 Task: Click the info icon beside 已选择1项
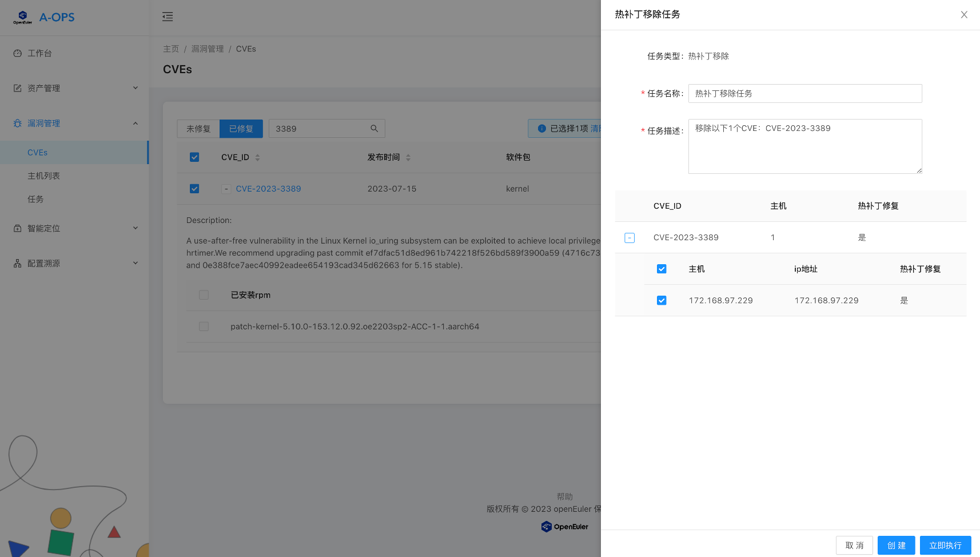(x=541, y=128)
